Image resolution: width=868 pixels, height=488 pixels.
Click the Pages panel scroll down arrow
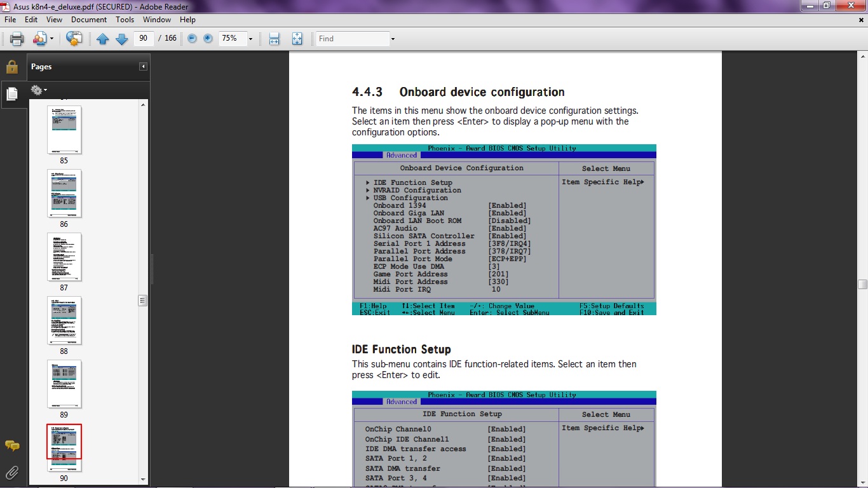pyautogui.click(x=143, y=480)
